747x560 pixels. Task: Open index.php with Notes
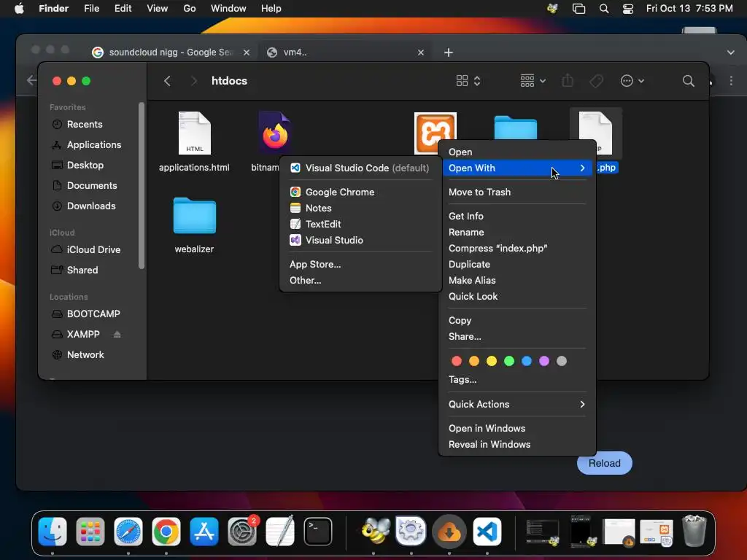click(x=360, y=208)
